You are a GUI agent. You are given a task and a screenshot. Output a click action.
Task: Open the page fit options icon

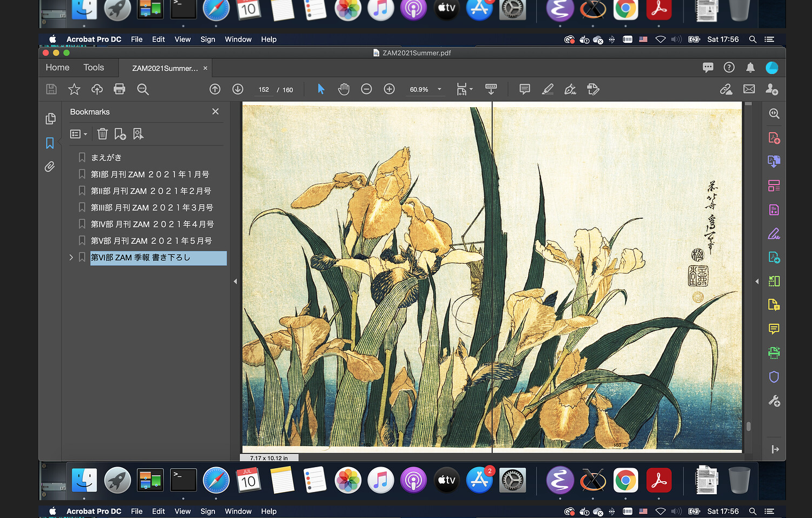click(464, 89)
